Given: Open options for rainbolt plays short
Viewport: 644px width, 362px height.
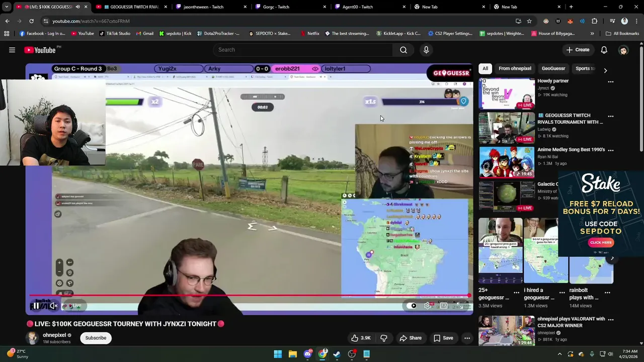Looking at the screenshot, I should point(607,292).
